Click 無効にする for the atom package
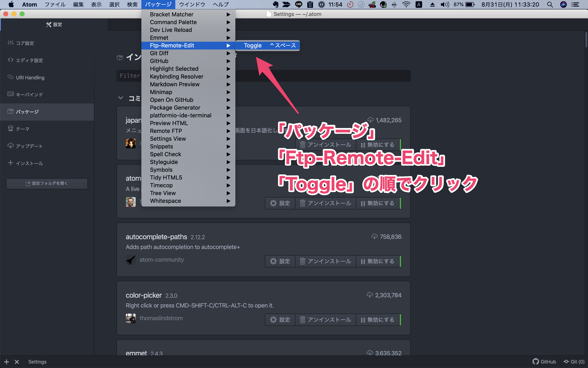 (x=378, y=203)
